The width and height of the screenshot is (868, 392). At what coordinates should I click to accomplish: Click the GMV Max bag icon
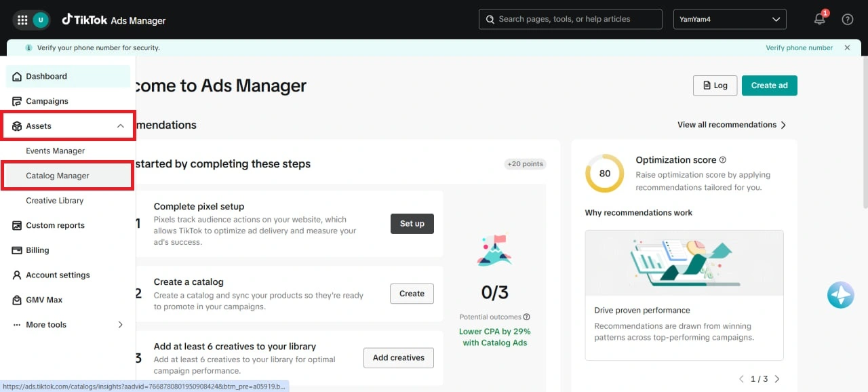pos(17,300)
